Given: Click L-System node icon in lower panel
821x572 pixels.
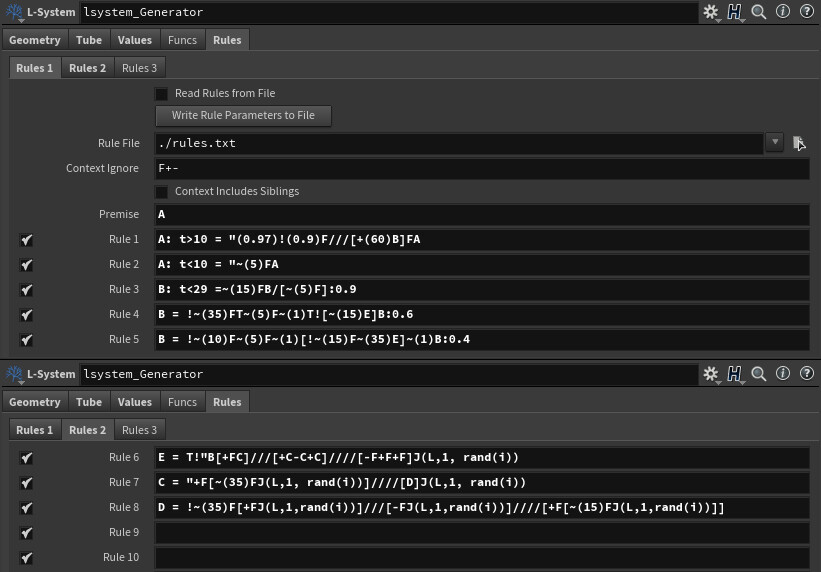Looking at the screenshot, I should tap(14, 374).
